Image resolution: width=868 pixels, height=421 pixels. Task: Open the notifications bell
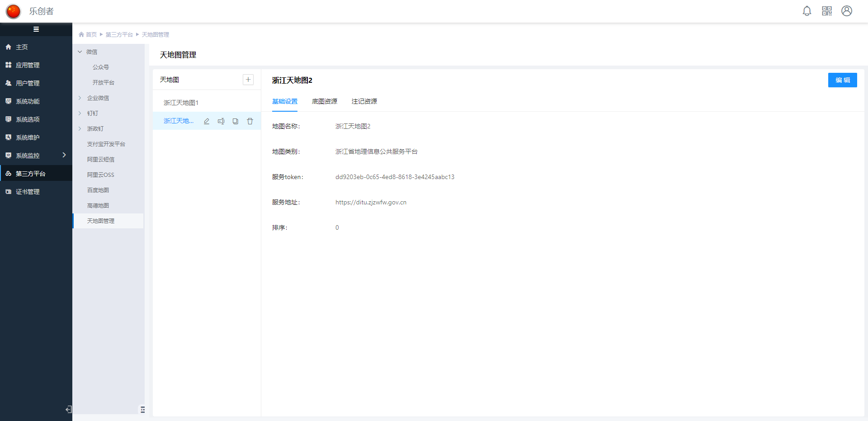coord(807,11)
